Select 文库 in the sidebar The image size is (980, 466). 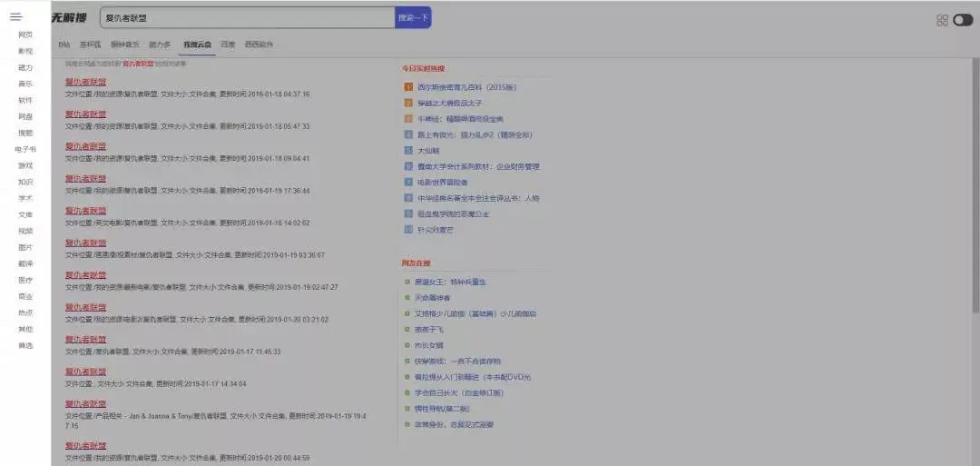click(x=25, y=214)
